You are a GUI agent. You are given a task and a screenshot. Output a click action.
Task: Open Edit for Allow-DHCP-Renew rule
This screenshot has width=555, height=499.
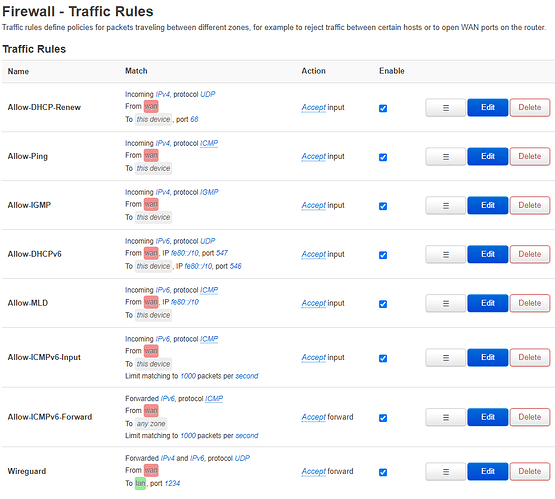click(x=487, y=108)
